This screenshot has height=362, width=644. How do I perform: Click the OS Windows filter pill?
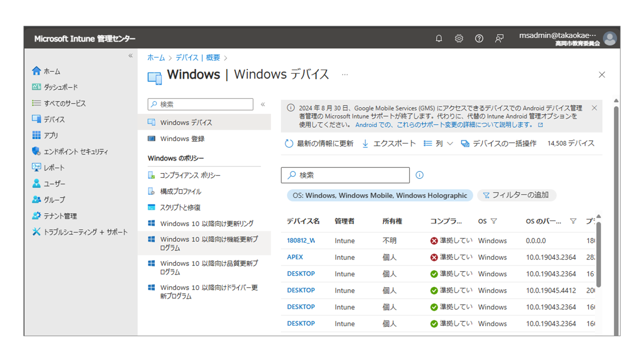click(380, 195)
